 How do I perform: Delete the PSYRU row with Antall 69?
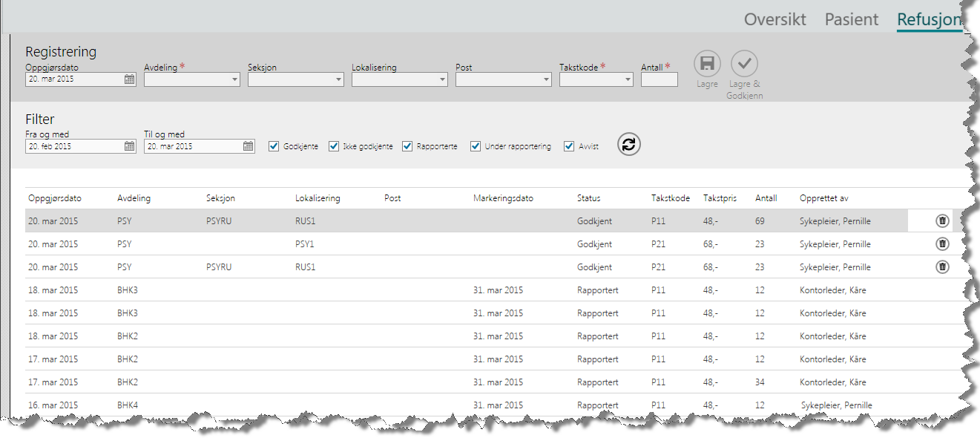(941, 220)
